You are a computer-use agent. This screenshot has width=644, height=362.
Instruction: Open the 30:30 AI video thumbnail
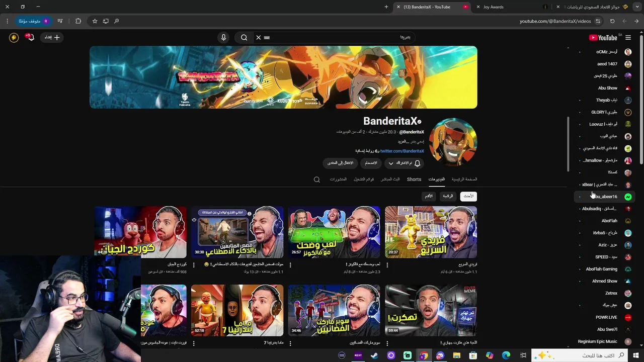pyautogui.click(x=237, y=232)
